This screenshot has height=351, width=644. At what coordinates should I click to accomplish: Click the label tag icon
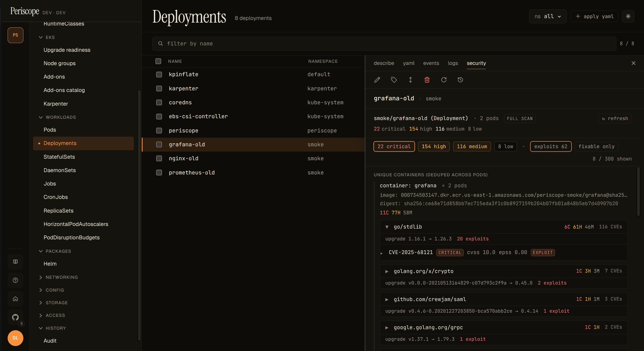[394, 80]
